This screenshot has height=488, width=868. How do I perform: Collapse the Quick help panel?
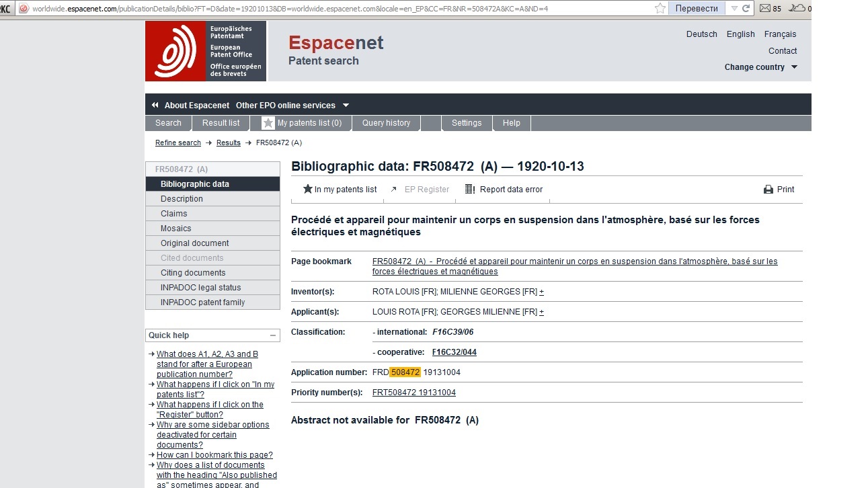point(273,335)
